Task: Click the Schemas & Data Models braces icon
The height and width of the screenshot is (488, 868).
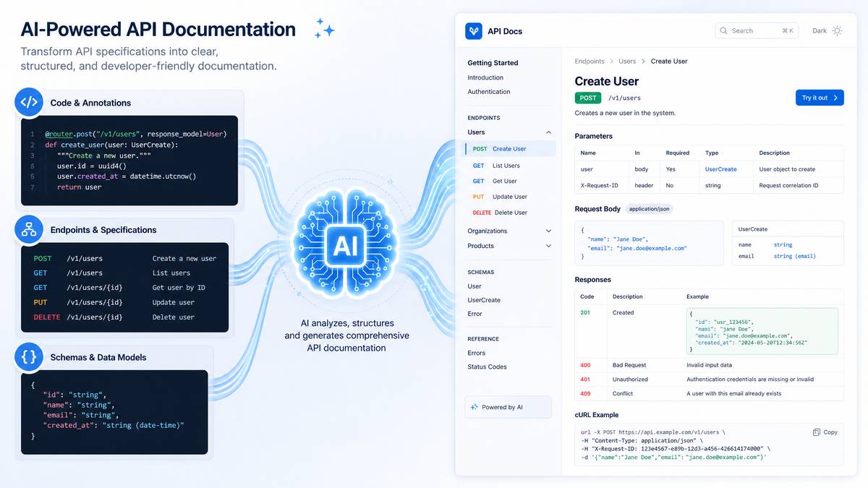Action: [29, 357]
